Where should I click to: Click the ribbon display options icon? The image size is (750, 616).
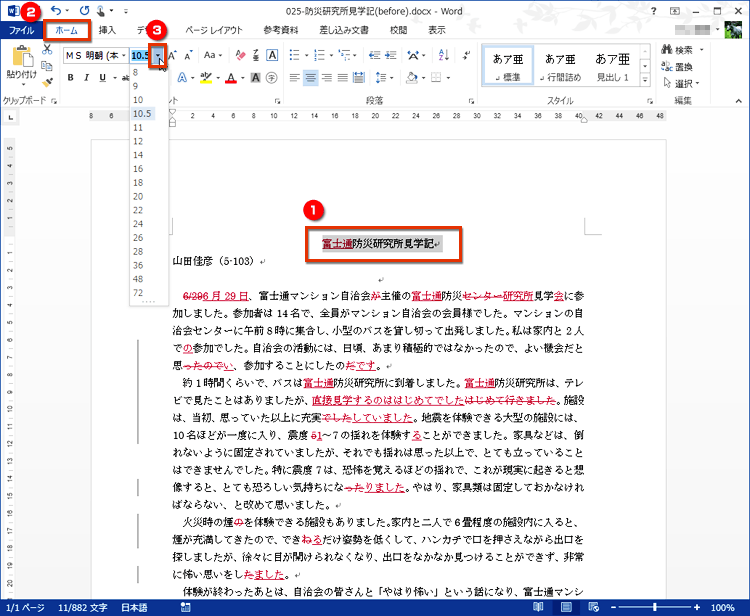[x=674, y=11]
